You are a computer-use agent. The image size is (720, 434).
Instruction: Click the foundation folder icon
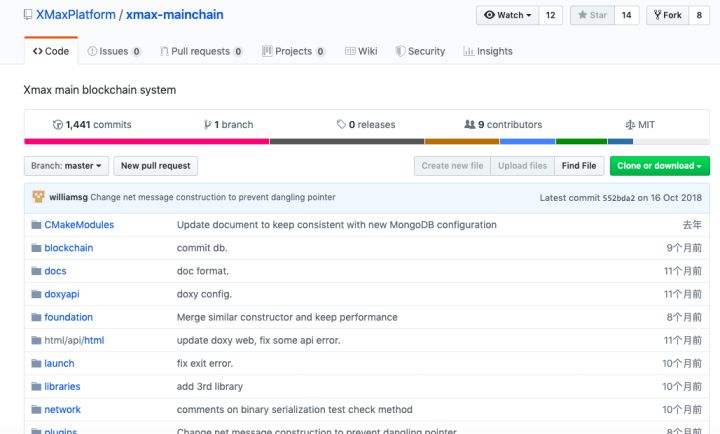click(x=36, y=317)
